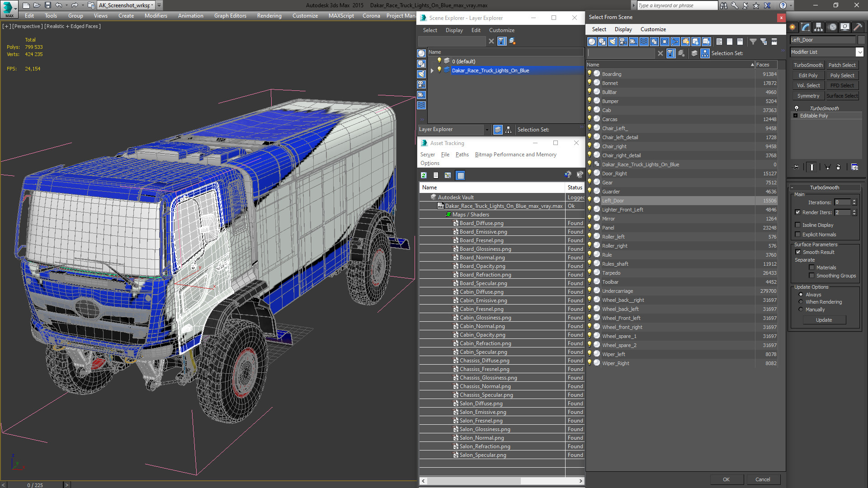Collapse the TurboSmooth rollout header
Image resolution: width=868 pixels, height=488 pixels.
(824, 188)
